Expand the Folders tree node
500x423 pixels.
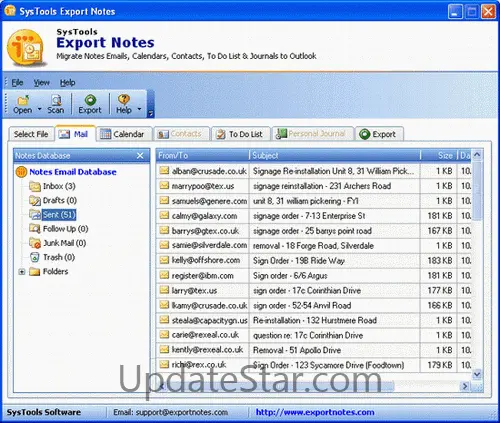pyautogui.click(x=22, y=272)
